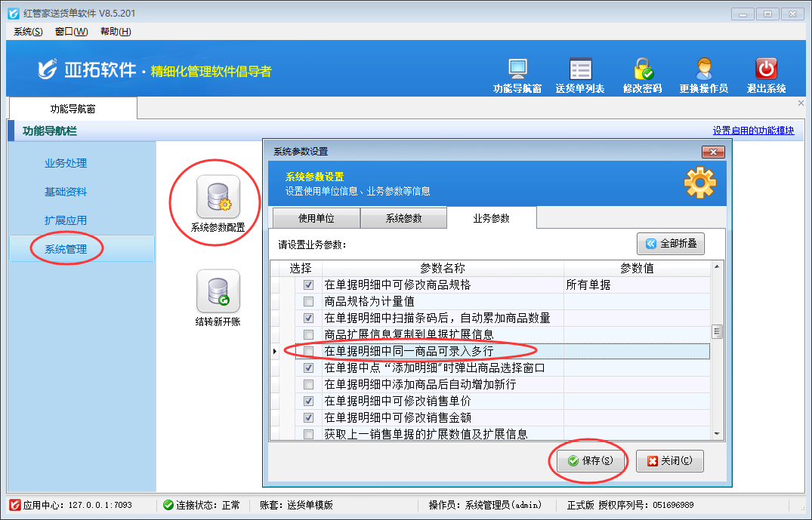Open the 系统参数配置 database icon
The width and height of the screenshot is (812, 520).
(218, 197)
